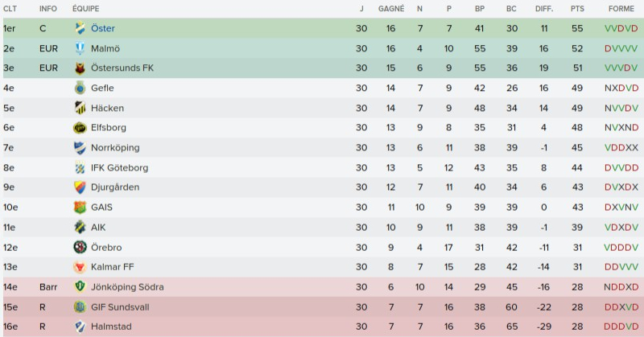Screen dimensions: 644x337
Task: Click the Malmö club crest icon
Action: click(x=80, y=48)
